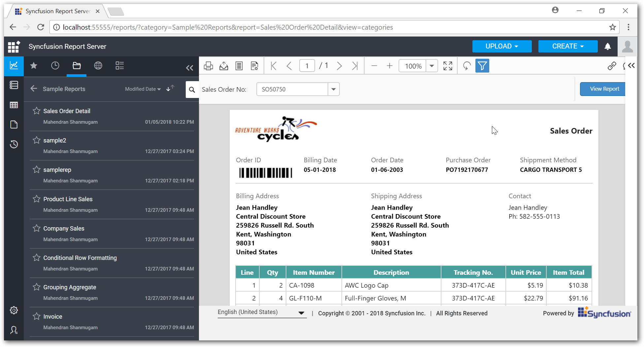
Task: Toggle the parameters filter pane
Action: tap(482, 66)
